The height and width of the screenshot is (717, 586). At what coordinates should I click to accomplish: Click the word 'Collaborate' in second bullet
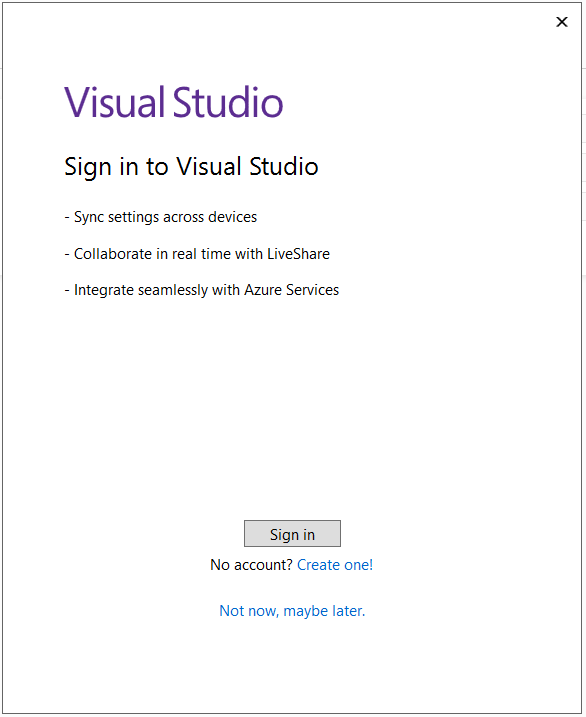click(113, 253)
